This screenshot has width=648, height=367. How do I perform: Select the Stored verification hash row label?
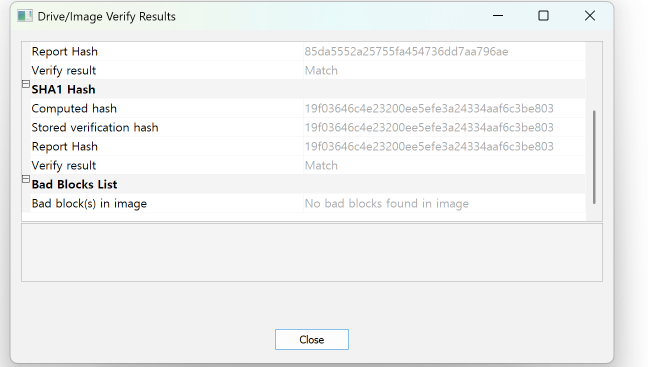95,127
